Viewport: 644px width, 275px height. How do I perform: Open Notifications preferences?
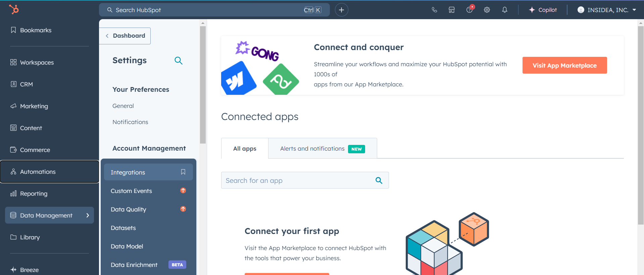(130, 122)
